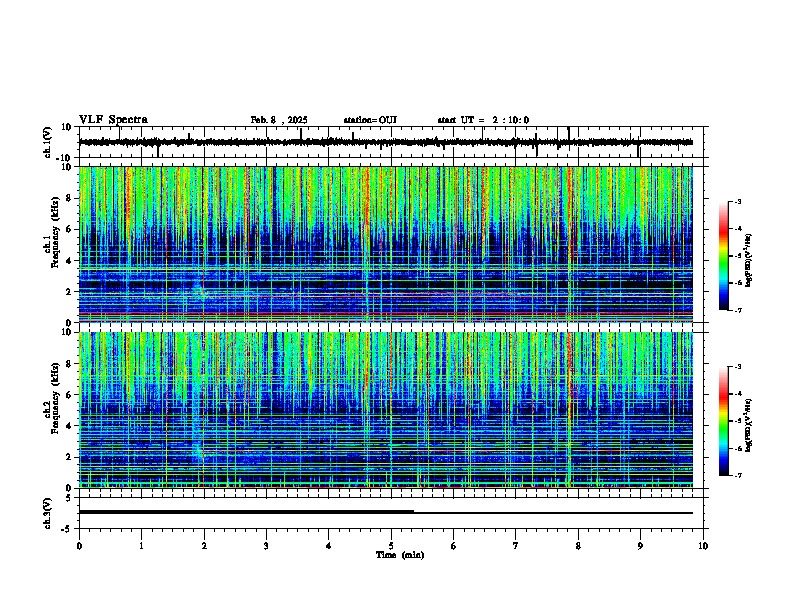792x612 pixels.
Task: Click the '8' kHz tick of ch.1 spectrogram
Action: 69,198
